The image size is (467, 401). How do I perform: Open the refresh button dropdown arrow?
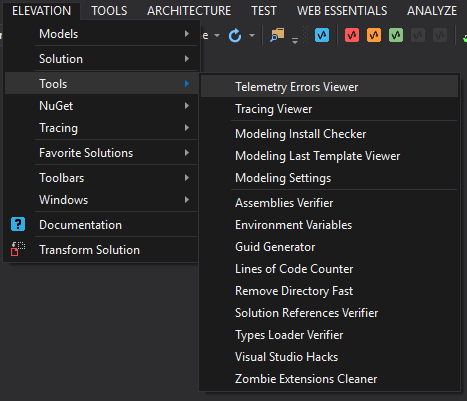pyautogui.click(x=252, y=35)
